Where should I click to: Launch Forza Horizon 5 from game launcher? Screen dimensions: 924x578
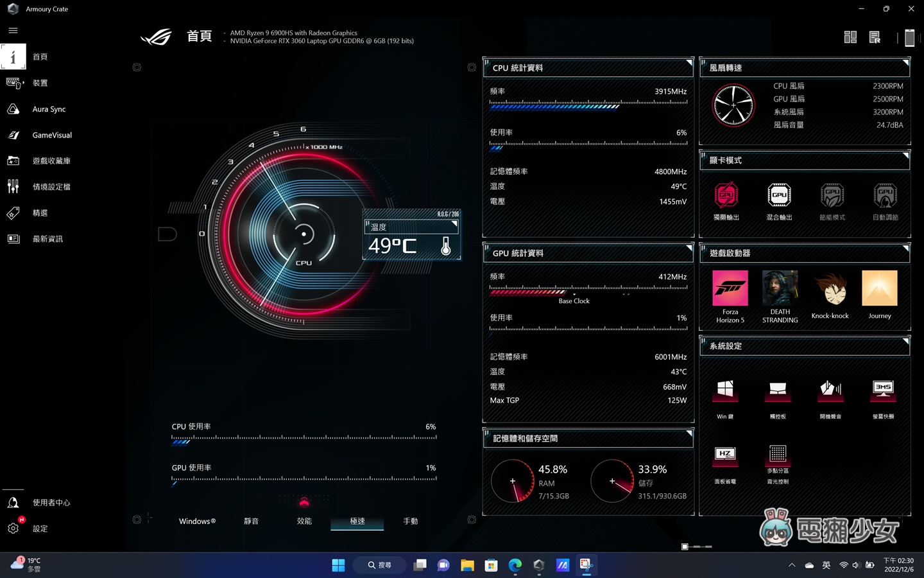click(730, 289)
